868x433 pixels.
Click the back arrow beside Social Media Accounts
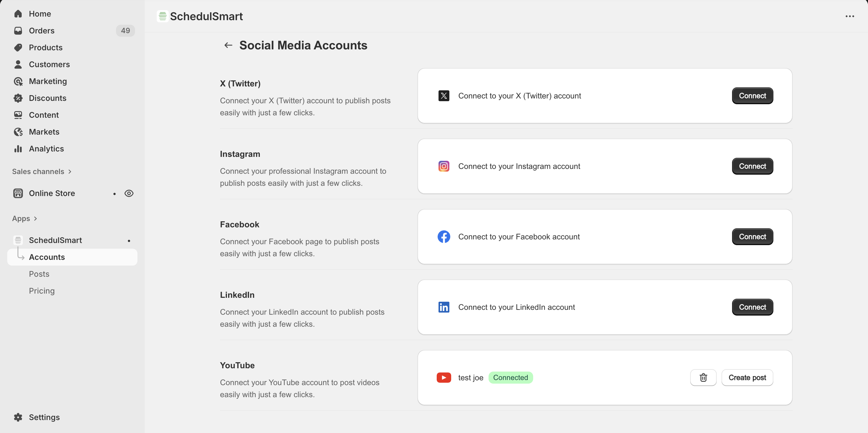pos(228,45)
